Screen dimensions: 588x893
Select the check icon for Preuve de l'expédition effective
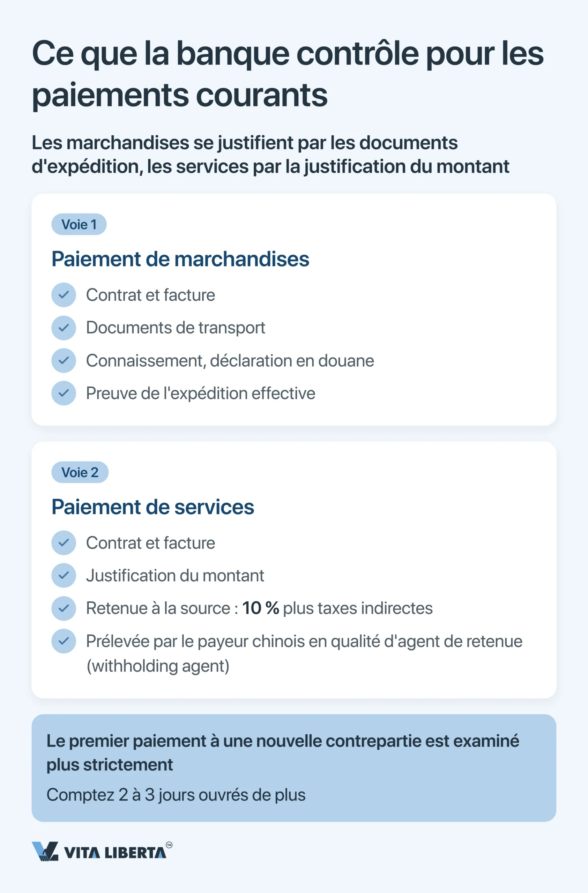[x=64, y=393]
